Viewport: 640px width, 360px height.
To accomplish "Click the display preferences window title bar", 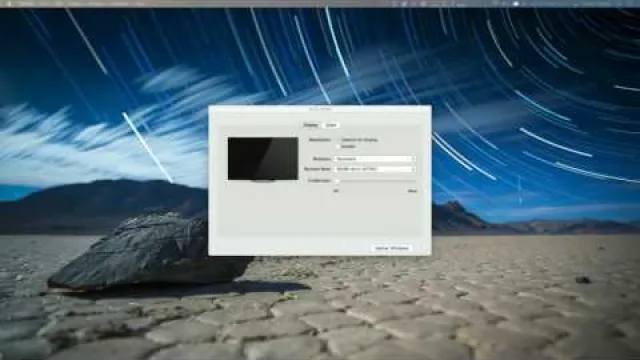I will coord(320,109).
